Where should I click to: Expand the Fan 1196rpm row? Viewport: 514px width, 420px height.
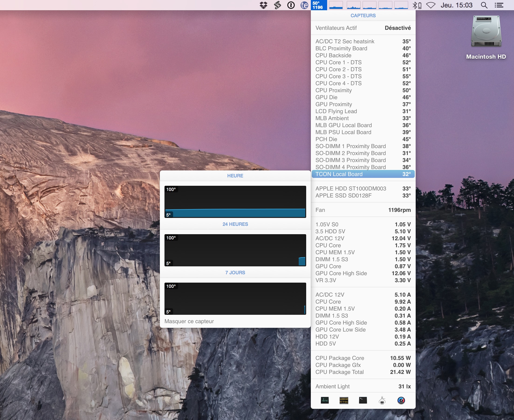(x=363, y=210)
